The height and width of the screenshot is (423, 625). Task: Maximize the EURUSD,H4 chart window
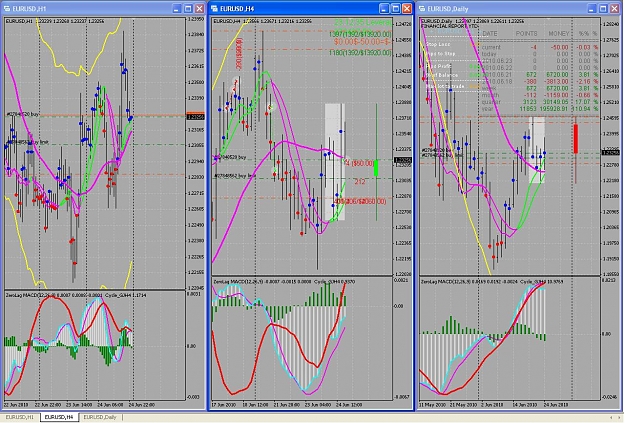pos(395,8)
